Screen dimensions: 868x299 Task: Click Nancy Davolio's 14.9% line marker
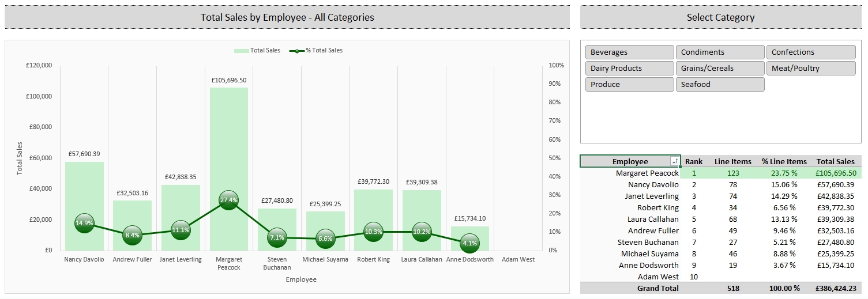[84, 223]
